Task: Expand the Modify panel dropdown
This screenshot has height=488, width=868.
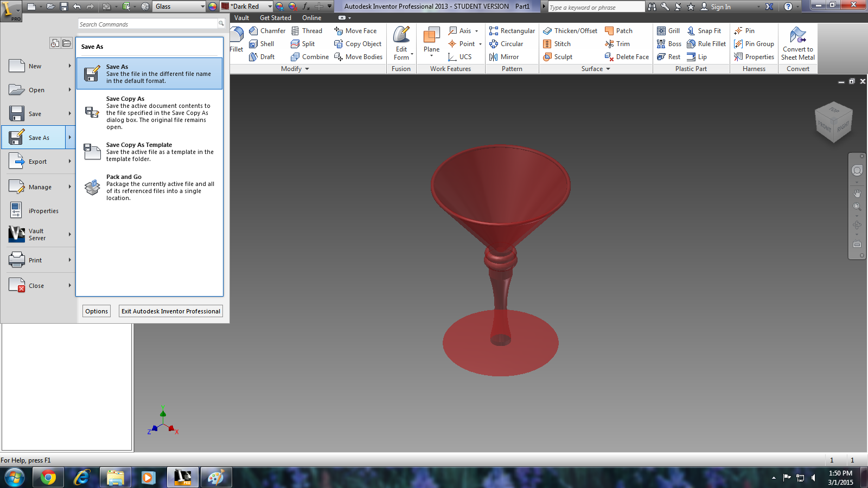Action: pyautogui.click(x=307, y=69)
